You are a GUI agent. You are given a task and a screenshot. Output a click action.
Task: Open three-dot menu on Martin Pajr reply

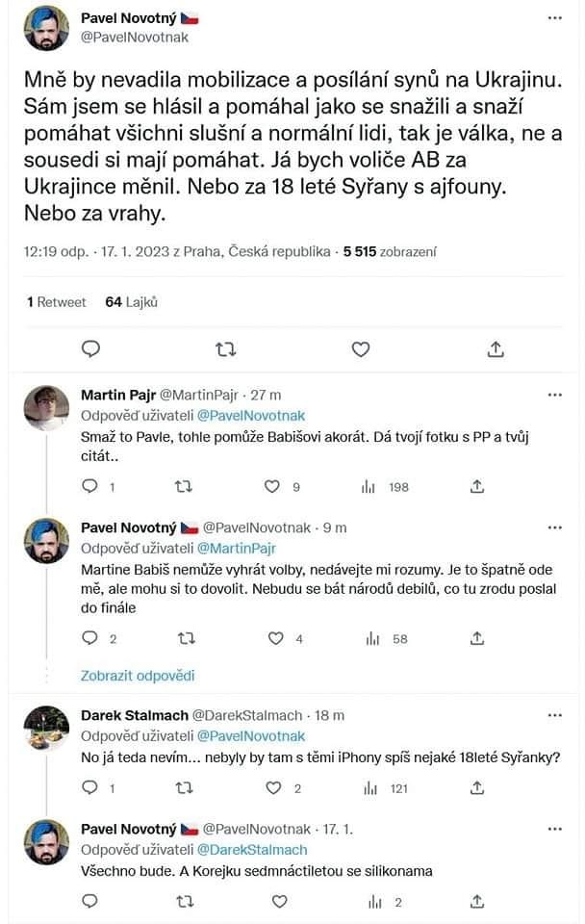(x=555, y=395)
